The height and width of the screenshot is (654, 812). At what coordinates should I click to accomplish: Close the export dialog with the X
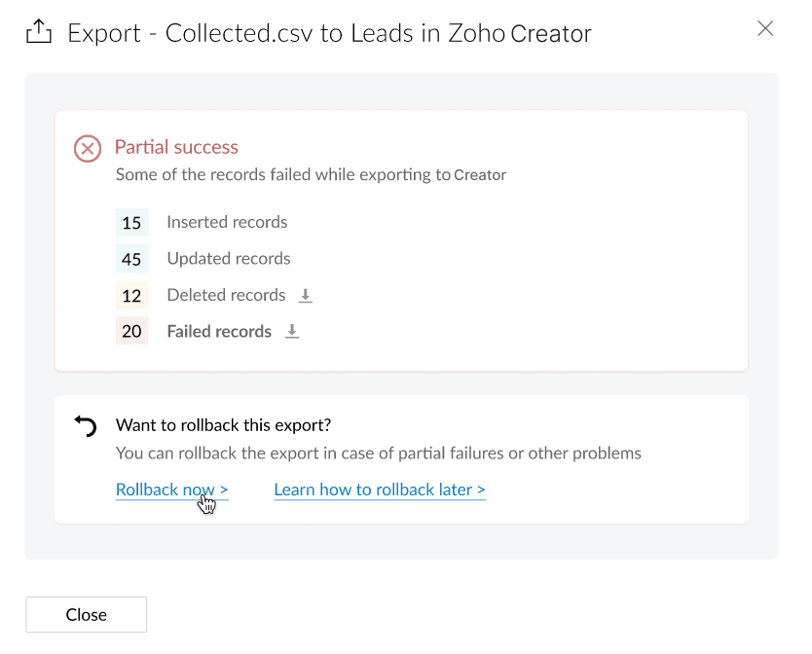pyautogui.click(x=765, y=28)
